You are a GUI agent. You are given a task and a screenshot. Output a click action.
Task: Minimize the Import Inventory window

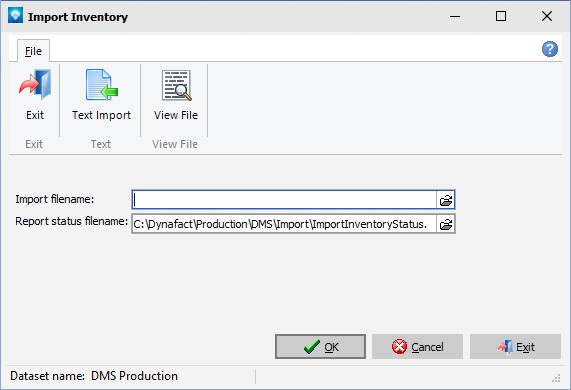click(455, 16)
